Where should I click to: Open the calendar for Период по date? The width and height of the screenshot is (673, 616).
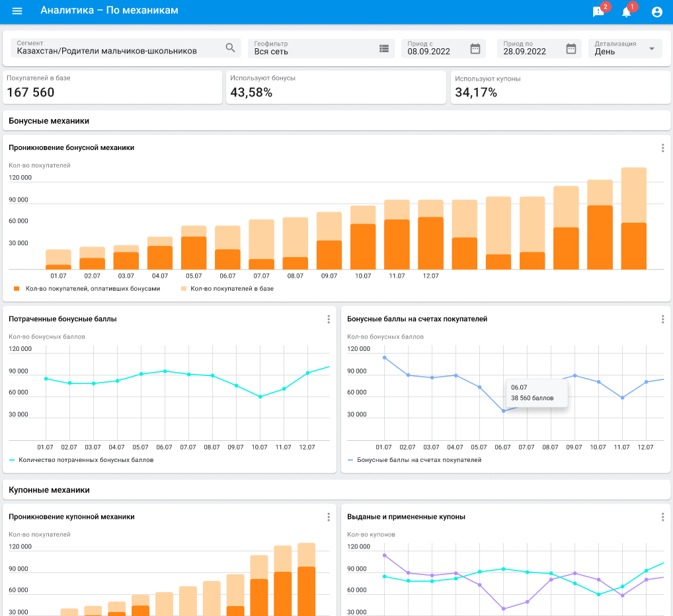coord(571,48)
